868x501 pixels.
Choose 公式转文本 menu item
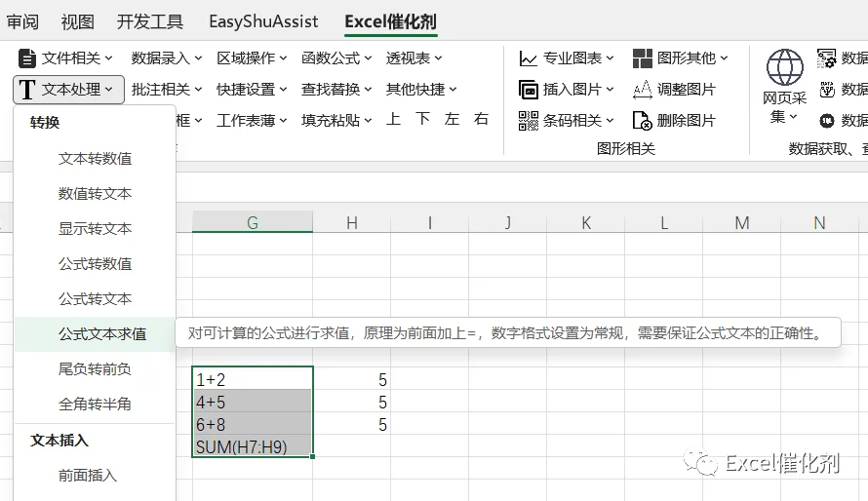[95, 299]
